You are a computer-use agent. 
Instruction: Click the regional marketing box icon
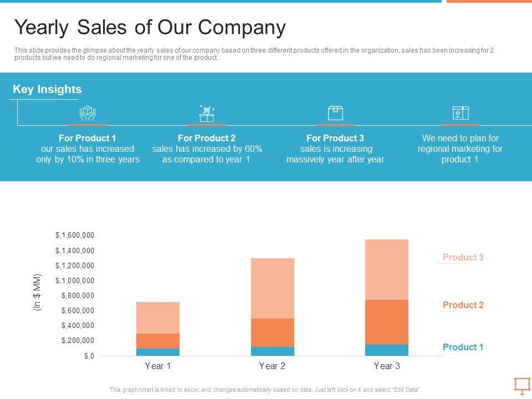[x=461, y=113]
